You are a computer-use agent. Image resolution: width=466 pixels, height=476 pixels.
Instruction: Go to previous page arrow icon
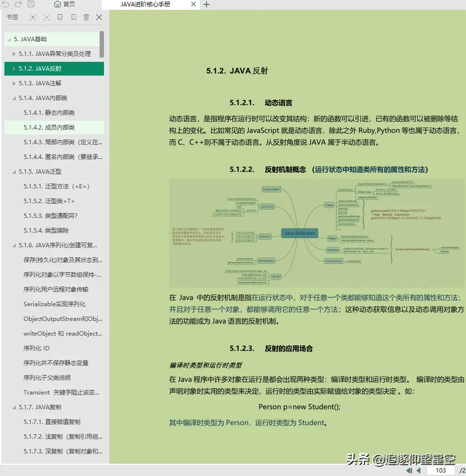(x=419, y=470)
